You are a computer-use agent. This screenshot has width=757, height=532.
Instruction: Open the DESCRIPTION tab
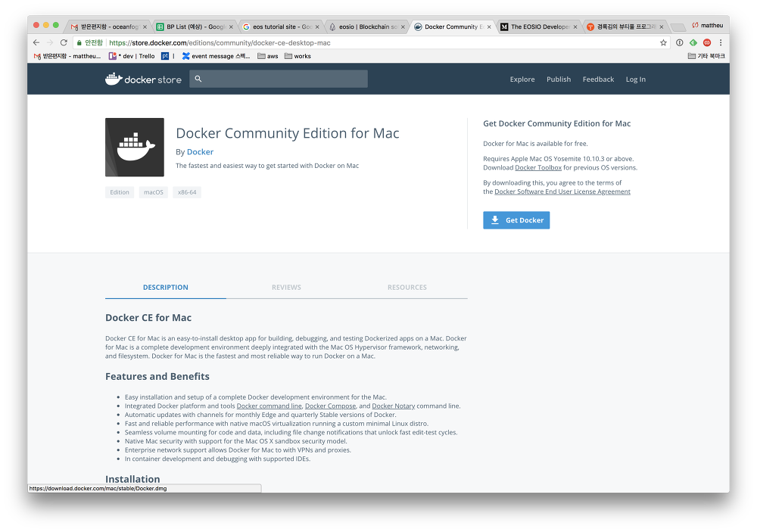166,288
